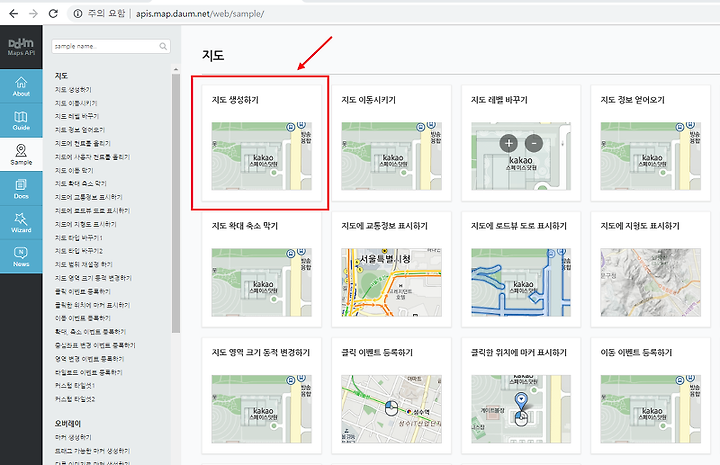The width and height of the screenshot is (720, 465).
Task: Go back using the browser back arrow
Action: point(13,14)
